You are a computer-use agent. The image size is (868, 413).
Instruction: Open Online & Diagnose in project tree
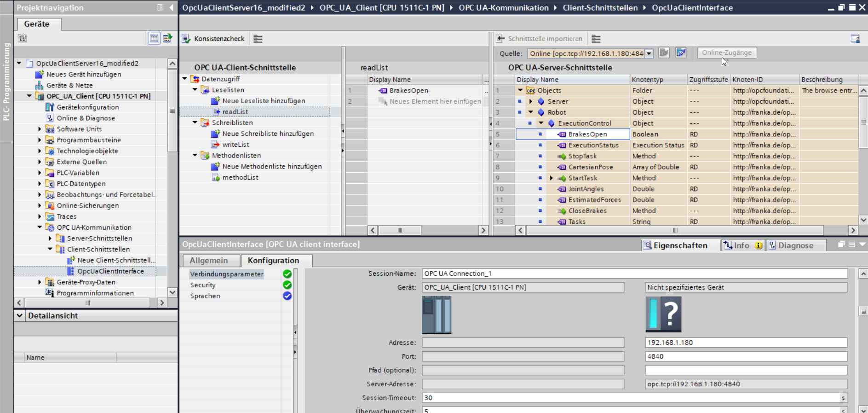coord(86,118)
